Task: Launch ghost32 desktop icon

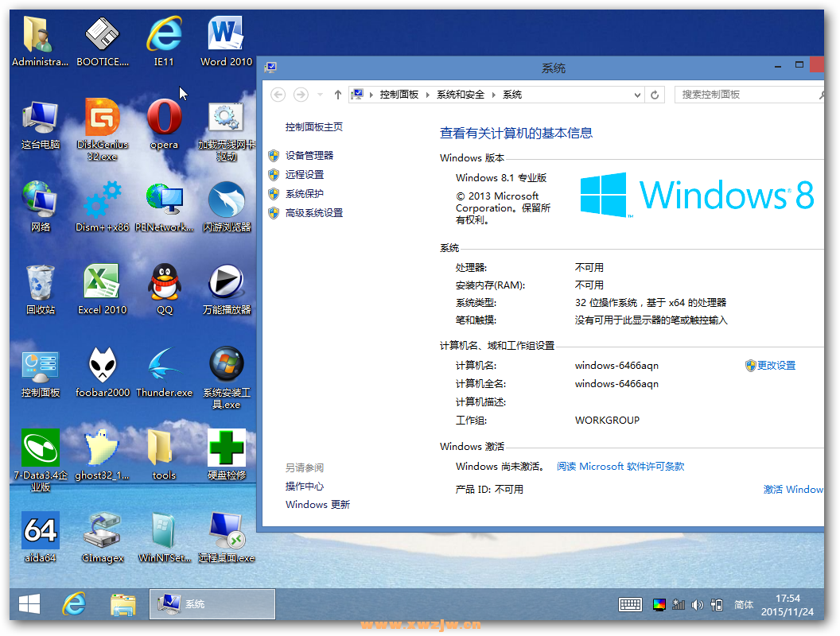Action: click(x=102, y=455)
